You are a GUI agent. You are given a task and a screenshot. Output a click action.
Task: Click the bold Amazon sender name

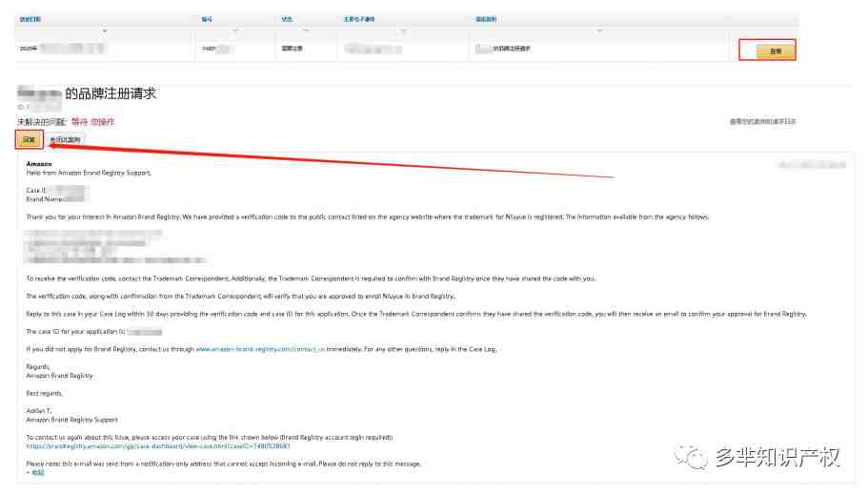(x=39, y=164)
